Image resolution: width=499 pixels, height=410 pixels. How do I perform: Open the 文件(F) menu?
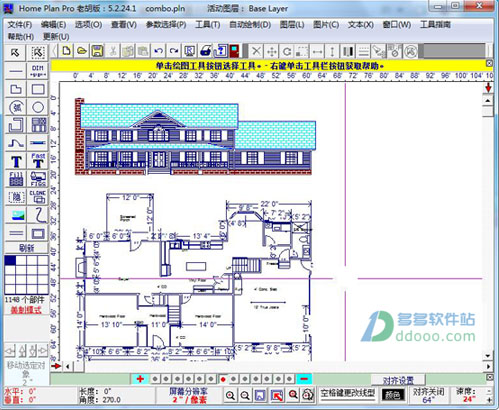point(20,25)
